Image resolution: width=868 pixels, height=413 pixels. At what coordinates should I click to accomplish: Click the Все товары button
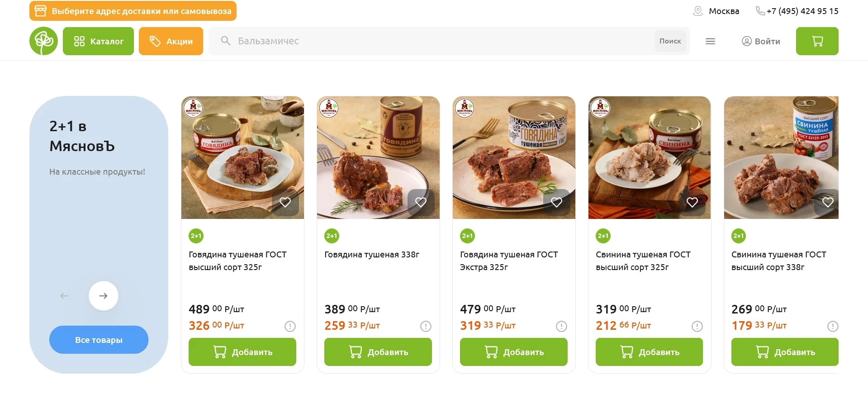point(99,340)
